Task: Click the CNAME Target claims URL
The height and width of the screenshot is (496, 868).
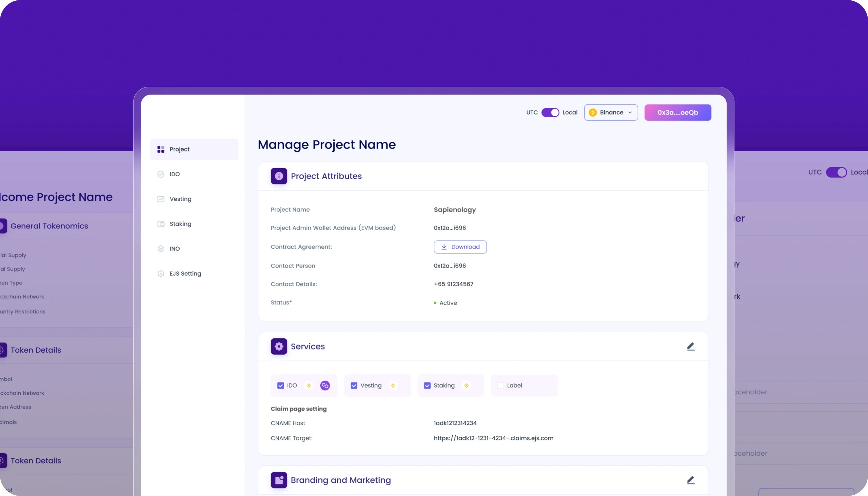Action: tap(493, 438)
